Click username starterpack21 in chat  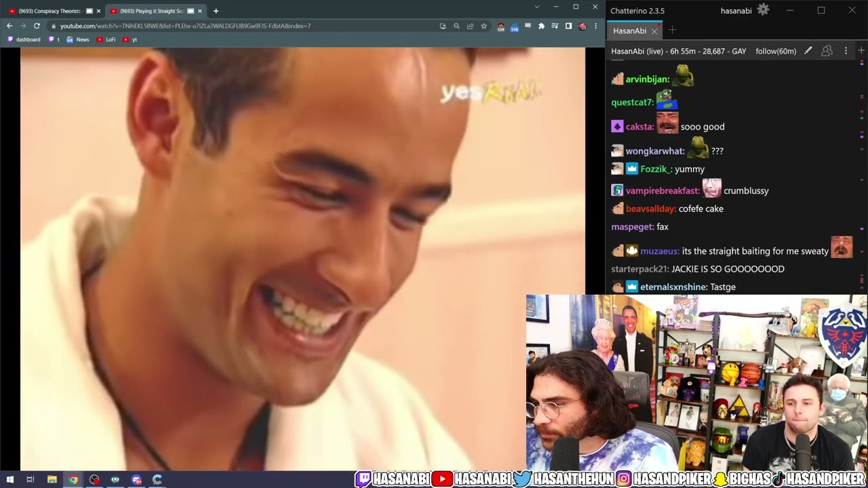click(640, 269)
